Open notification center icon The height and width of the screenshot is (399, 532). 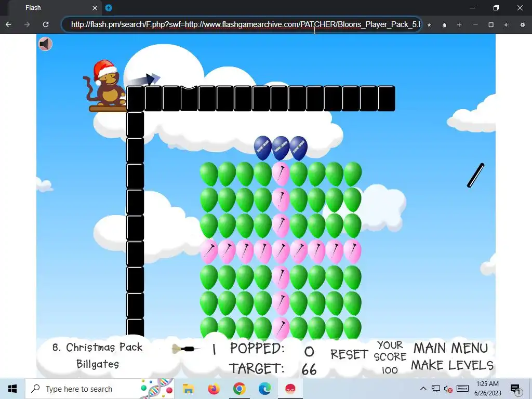[515, 389]
